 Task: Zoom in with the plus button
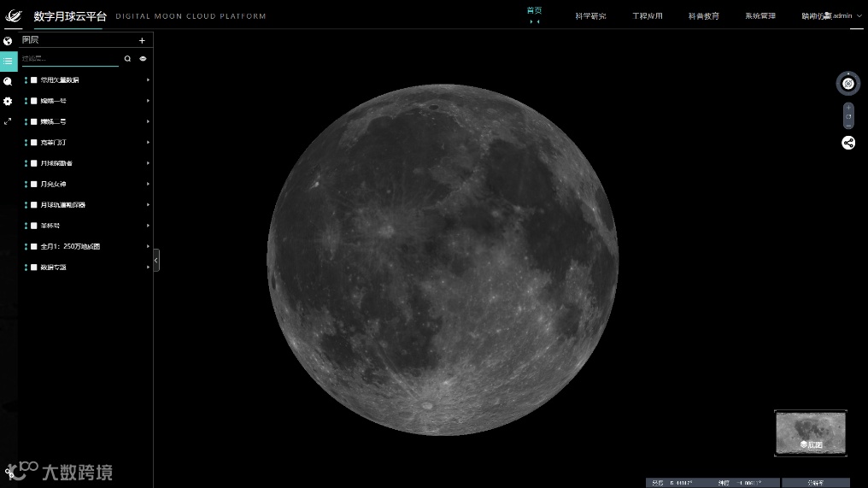(848, 108)
